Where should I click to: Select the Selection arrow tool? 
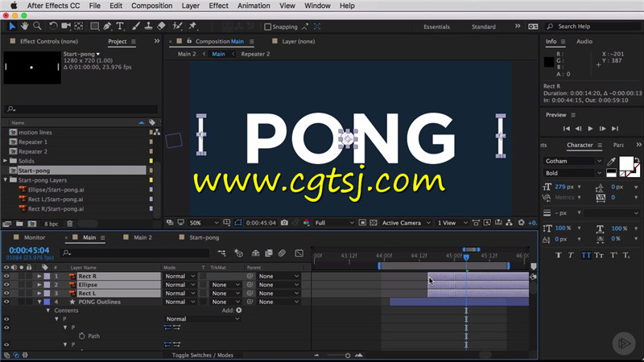click(12, 27)
